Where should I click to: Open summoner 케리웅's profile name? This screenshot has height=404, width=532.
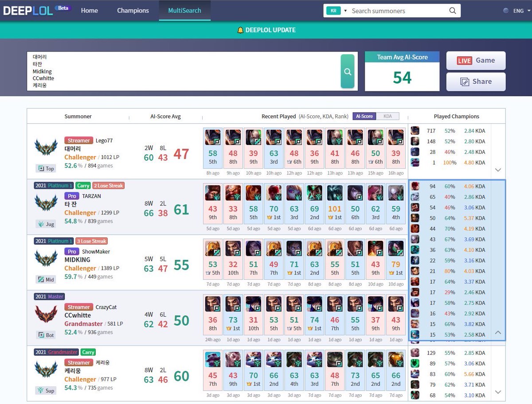tap(72, 371)
